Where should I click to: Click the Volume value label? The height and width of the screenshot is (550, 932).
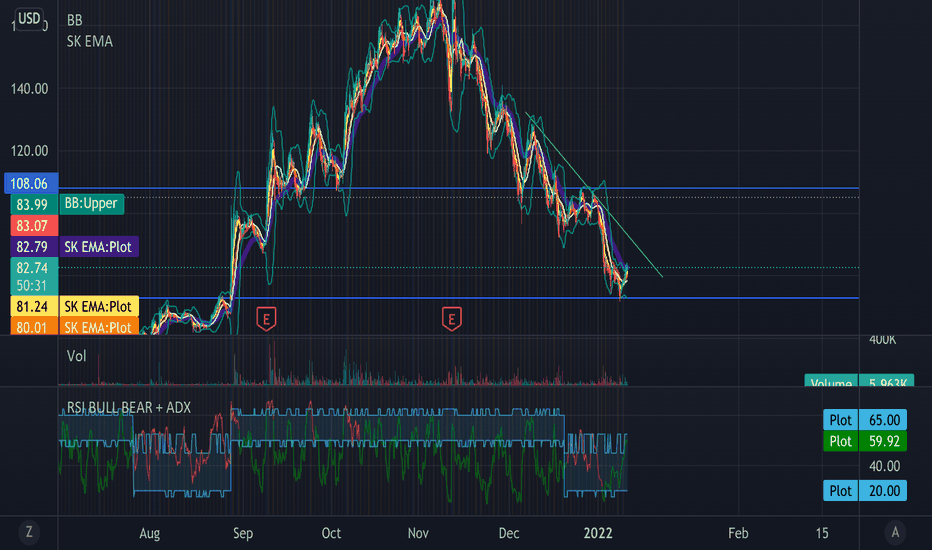[x=859, y=381]
